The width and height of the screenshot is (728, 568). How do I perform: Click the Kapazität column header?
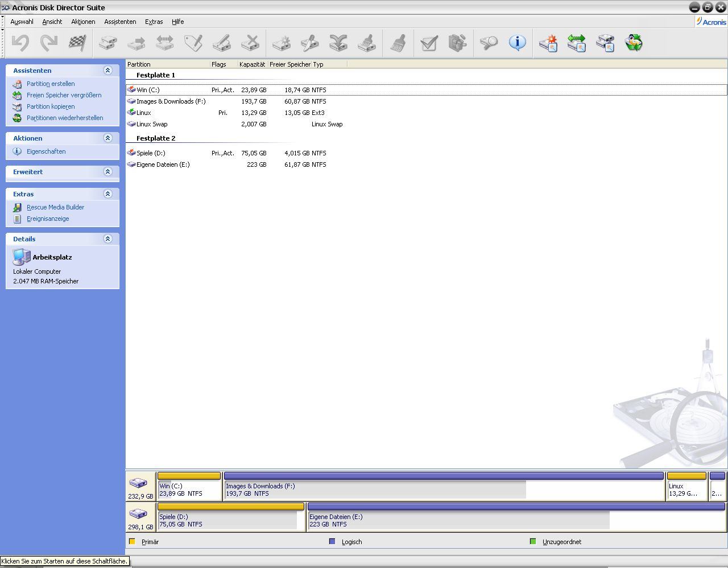(x=253, y=64)
